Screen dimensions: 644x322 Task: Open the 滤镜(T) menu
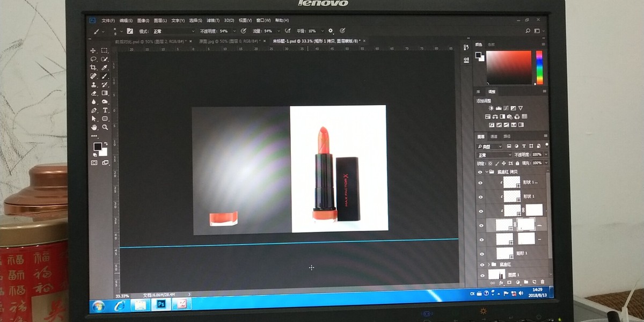(x=213, y=20)
